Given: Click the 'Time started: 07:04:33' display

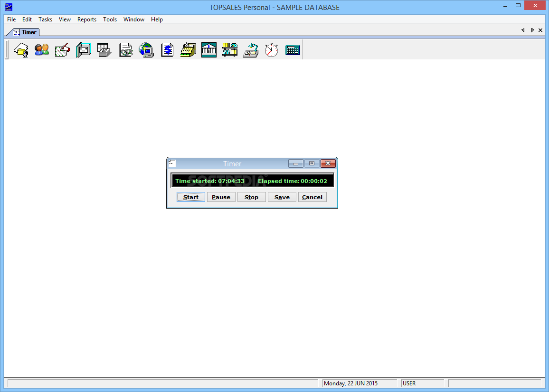Looking at the screenshot, I should pyautogui.click(x=210, y=181).
